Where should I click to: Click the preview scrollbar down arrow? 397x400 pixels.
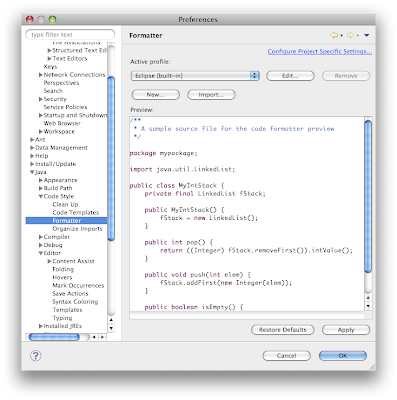(x=368, y=306)
